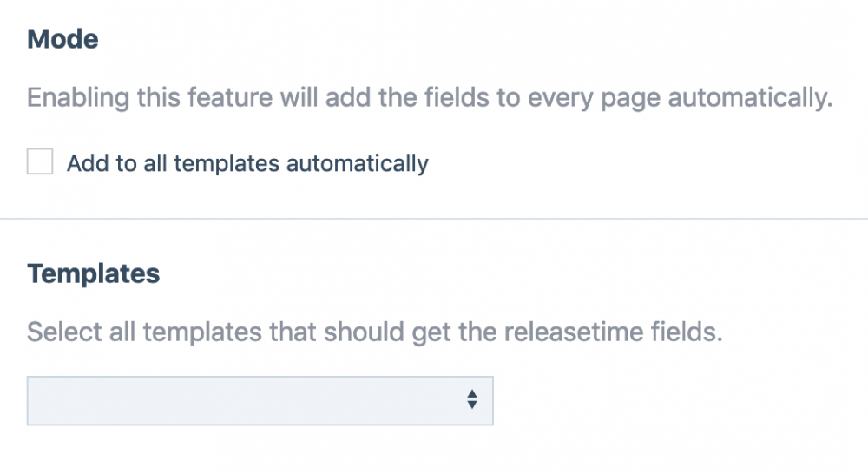Image resolution: width=868 pixels, height=474 pixels.
Task: Click the horizontal divider between Mode and Templates
Action: (434, 219)
